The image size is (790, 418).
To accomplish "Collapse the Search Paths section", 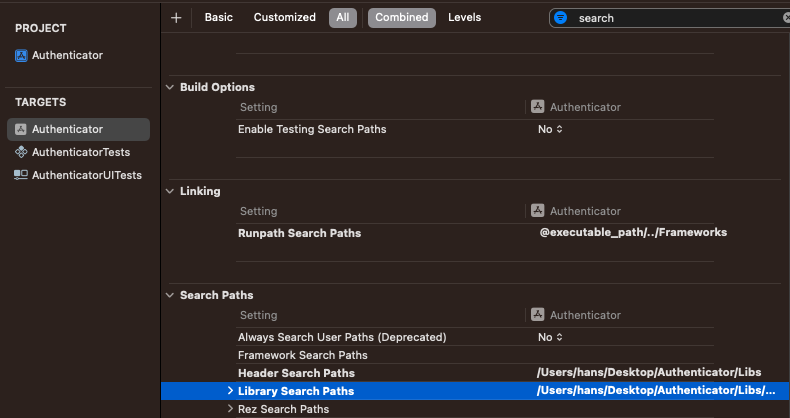I will (x=169, y=296).
